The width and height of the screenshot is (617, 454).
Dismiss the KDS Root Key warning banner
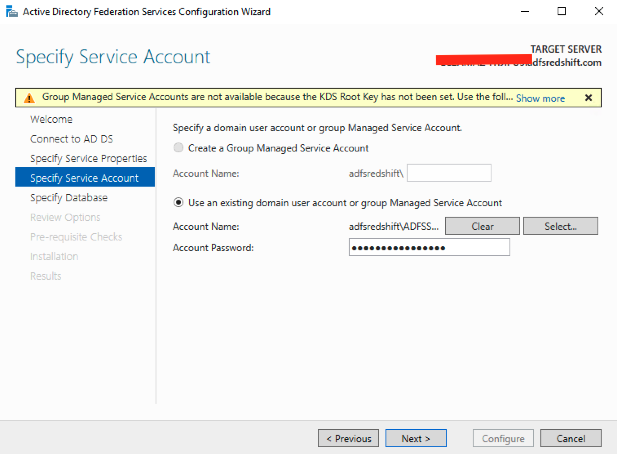click(588, 98)
